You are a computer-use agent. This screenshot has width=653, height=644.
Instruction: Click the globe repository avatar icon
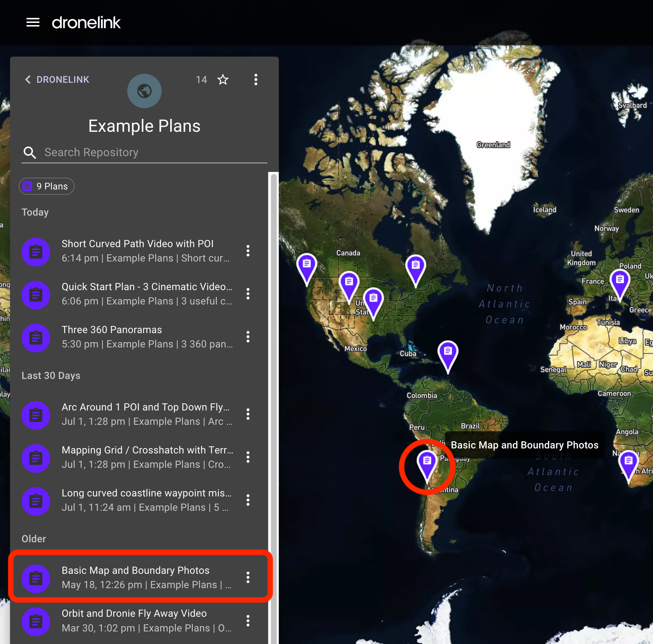[144, 91]
